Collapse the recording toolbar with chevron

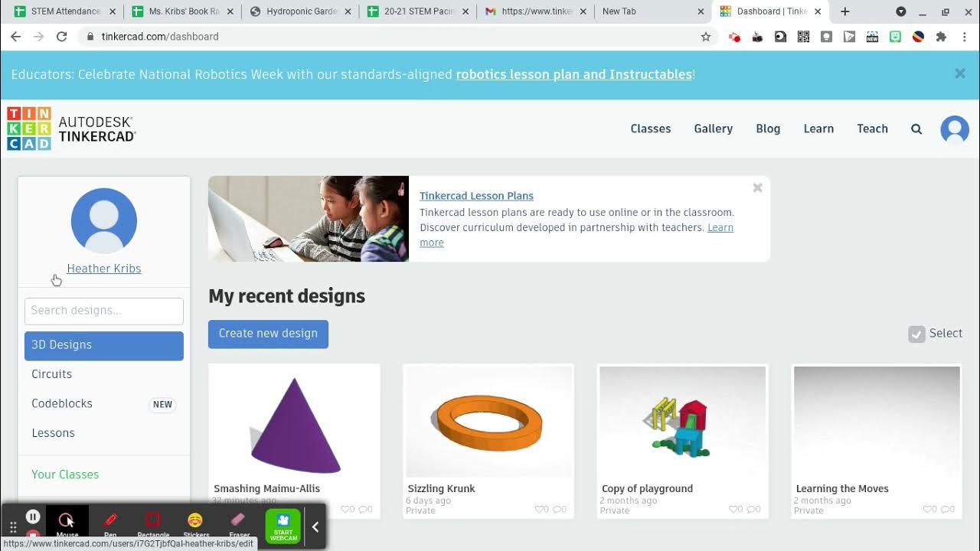[x=315, y=527]
